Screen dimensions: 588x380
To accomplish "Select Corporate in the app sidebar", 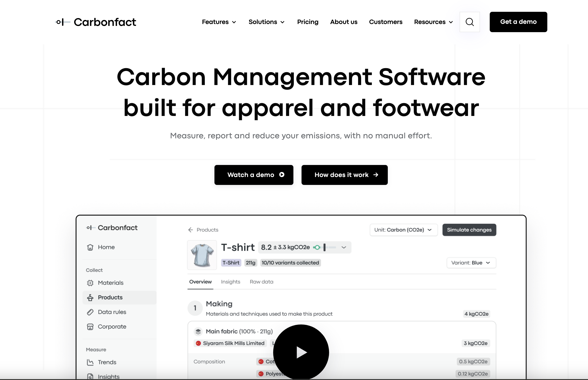I will [x=119, y=327].
